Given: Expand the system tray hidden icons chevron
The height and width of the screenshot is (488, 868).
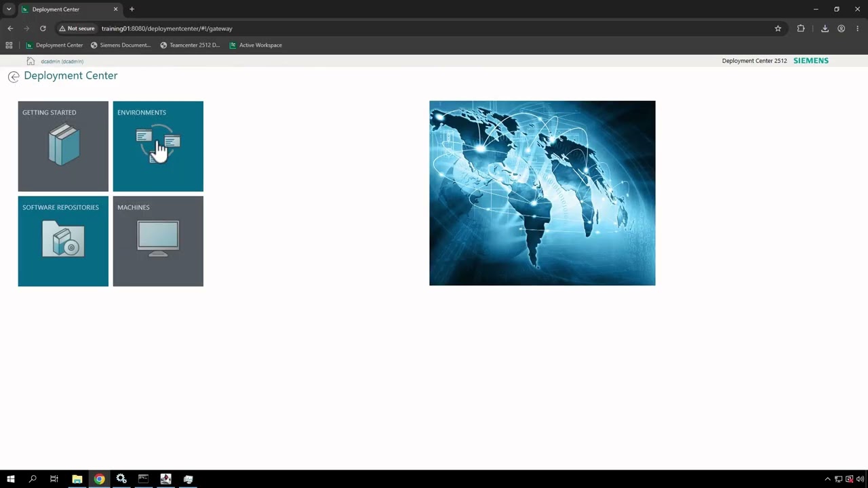Looking at the screenshot, I should 827,479.
